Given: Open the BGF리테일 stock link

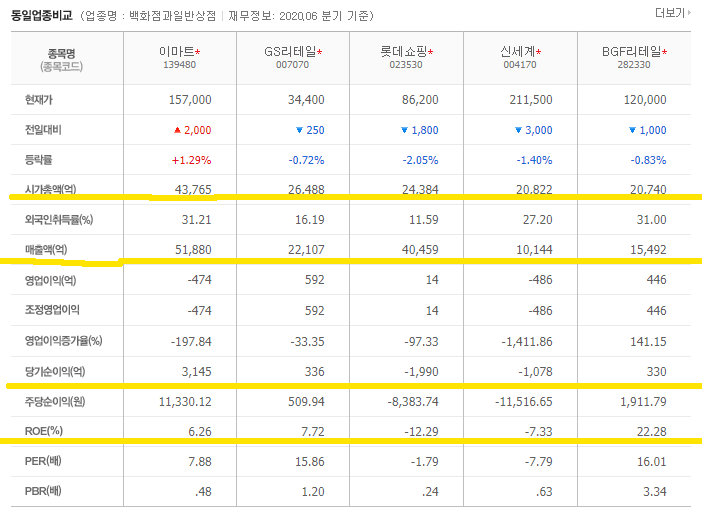Looking at the screenshot, I should pyautogui.click(x=631, y=51).
